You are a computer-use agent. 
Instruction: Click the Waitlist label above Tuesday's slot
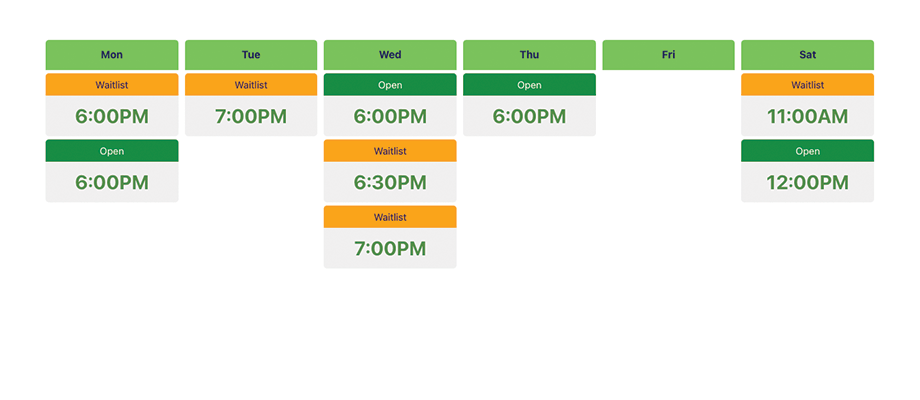click(251, 85)
